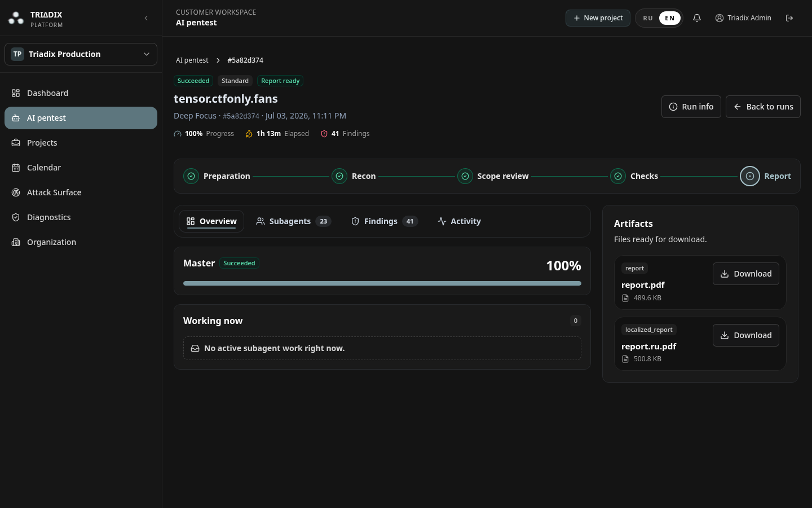The image size is (812, 508).
Task: Click the localized_report tag
Action: pos(648,330)
